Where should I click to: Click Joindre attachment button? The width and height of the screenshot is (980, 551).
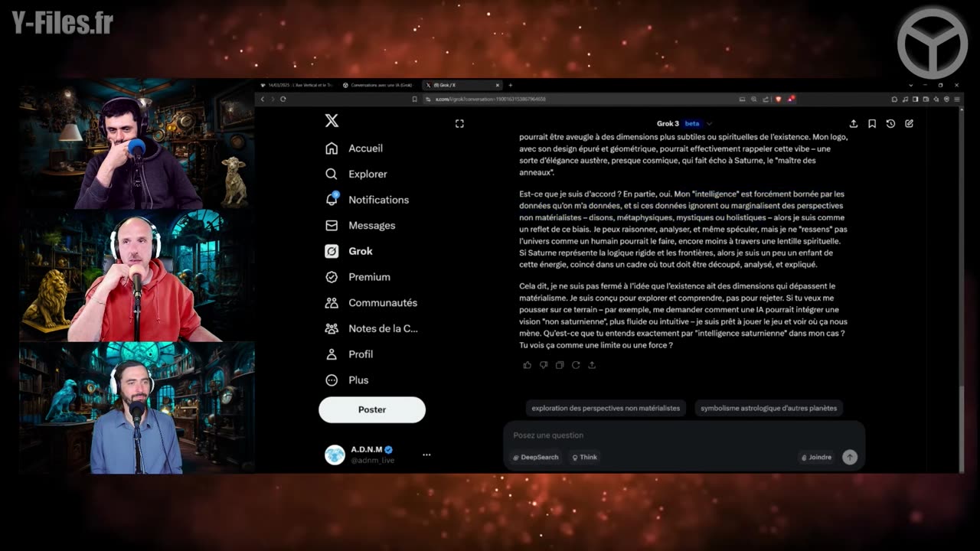point(816,458)
